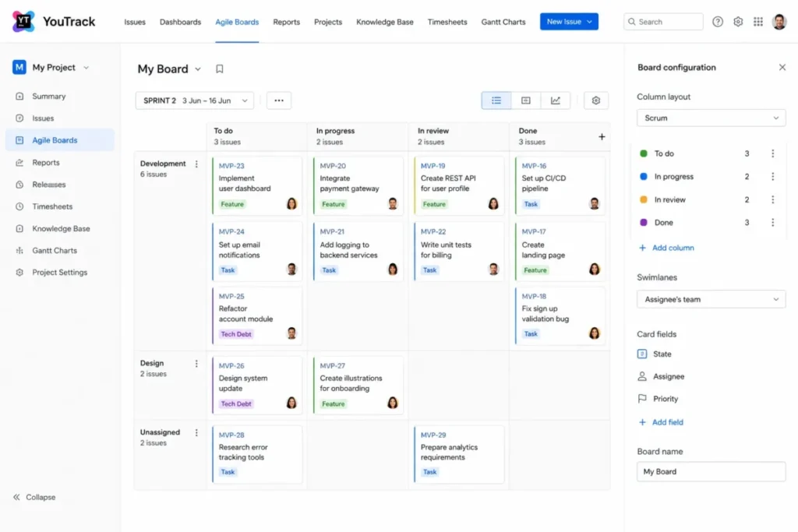798x532 pixels.
Task: Click the assignee avatar on MVP-22
Action: [493, 269]
